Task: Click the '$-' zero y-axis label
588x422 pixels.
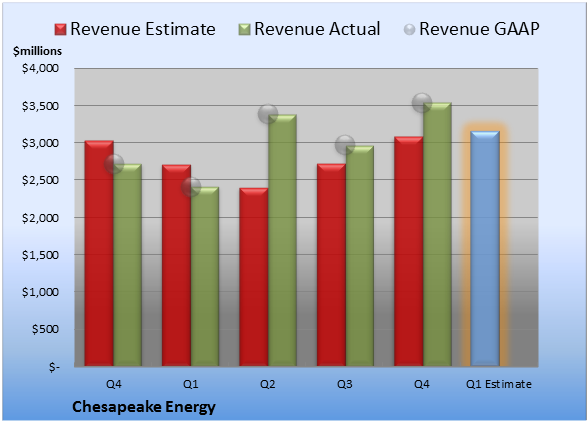Action: [x=54, y=367]
